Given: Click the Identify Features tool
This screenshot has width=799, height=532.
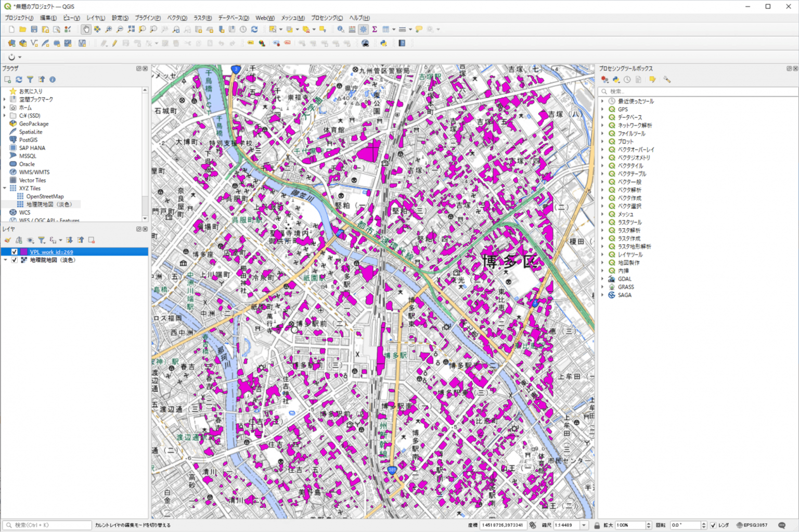Looking at the screenshot, I should pyautogui.click(x=340, y=30).
